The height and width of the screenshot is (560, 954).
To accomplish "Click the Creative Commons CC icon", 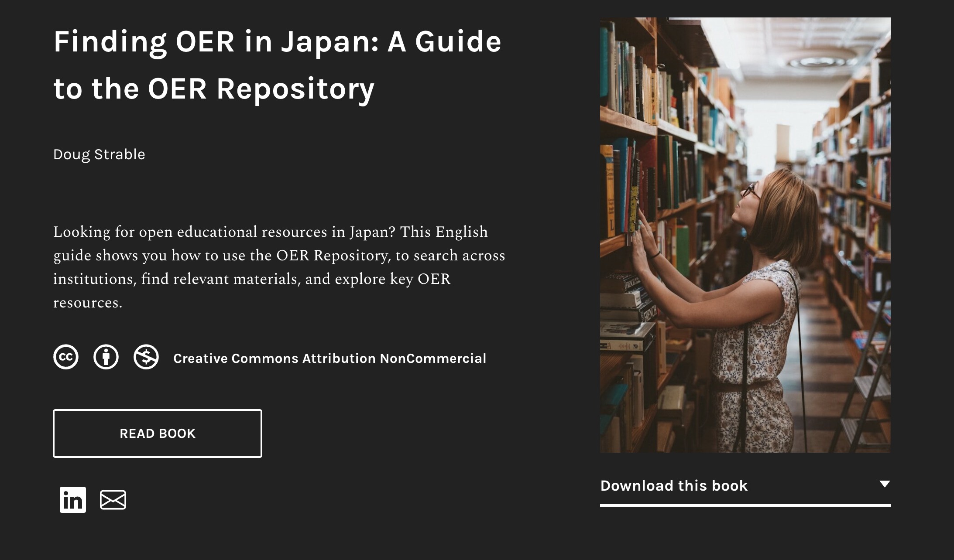I will pos(66,357).
